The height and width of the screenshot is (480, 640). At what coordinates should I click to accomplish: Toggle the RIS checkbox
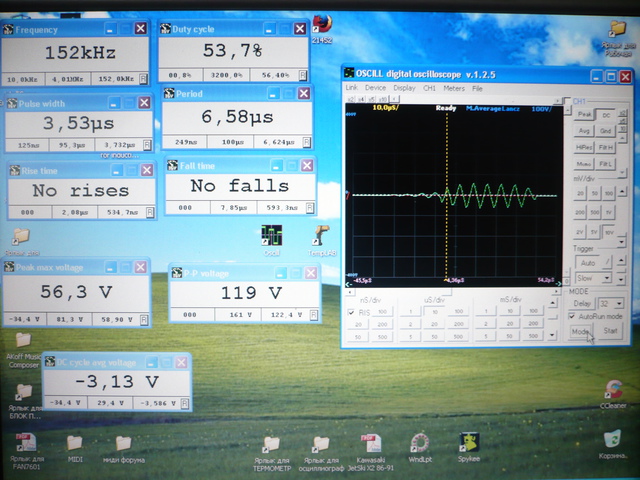tap(350, 311)
